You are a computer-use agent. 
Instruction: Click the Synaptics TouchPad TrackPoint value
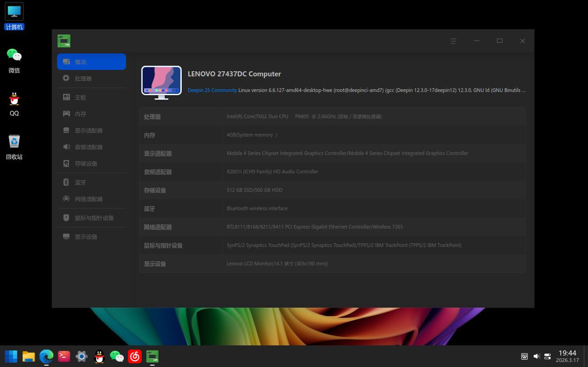(x=344, y=246)
